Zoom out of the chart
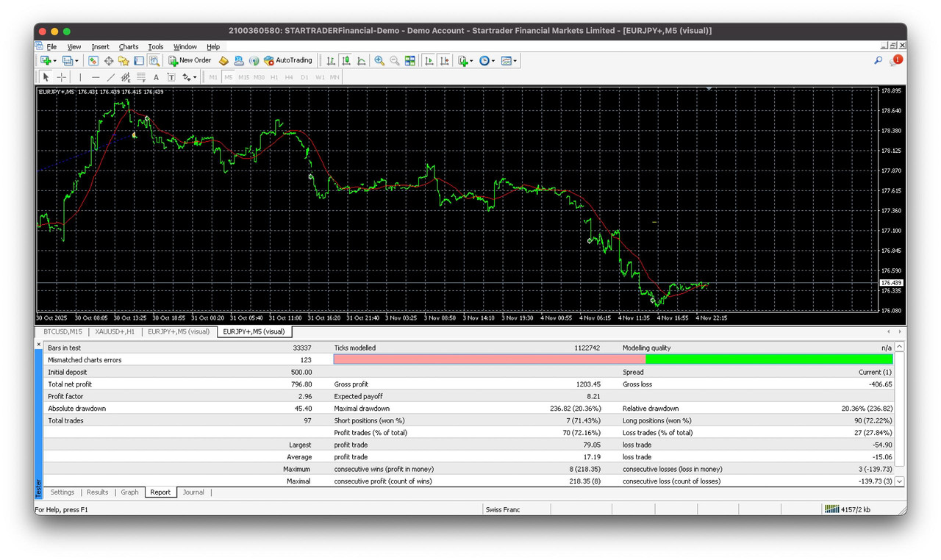This screenshot has height=560, width=941. coord(395,60)
